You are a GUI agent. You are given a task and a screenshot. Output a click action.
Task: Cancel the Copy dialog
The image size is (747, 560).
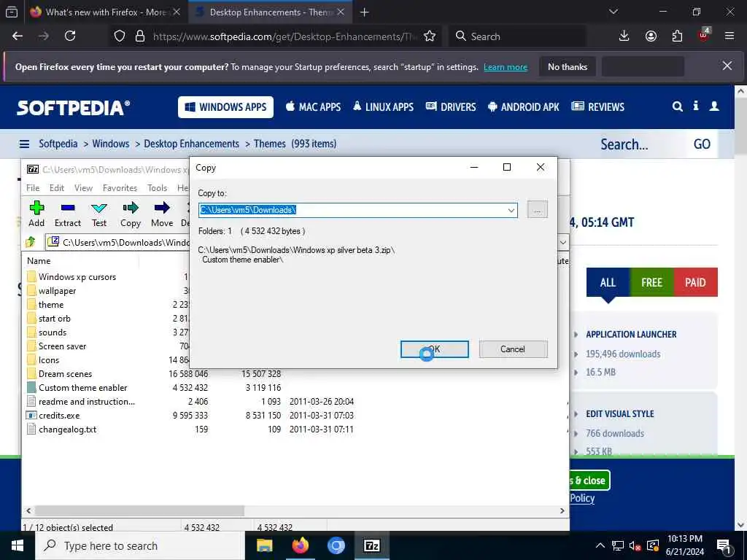(x=513, y=349)
